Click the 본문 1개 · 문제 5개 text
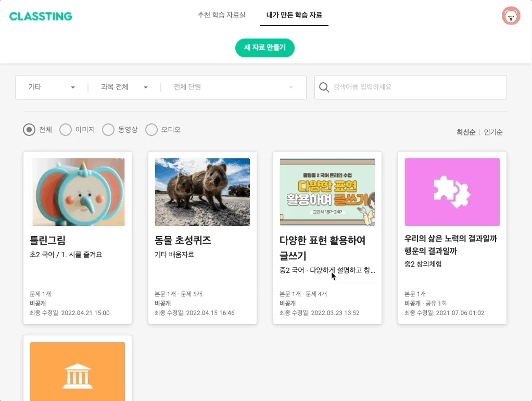 (x=178, y=294)
